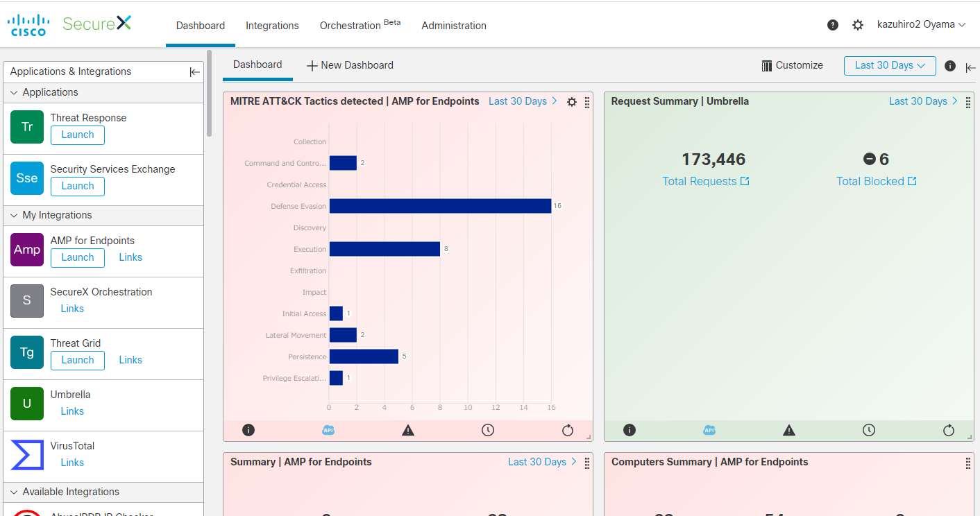Open Links for VirusTotal
This screenshot has width=980, height=516.
tap(72, 463)
